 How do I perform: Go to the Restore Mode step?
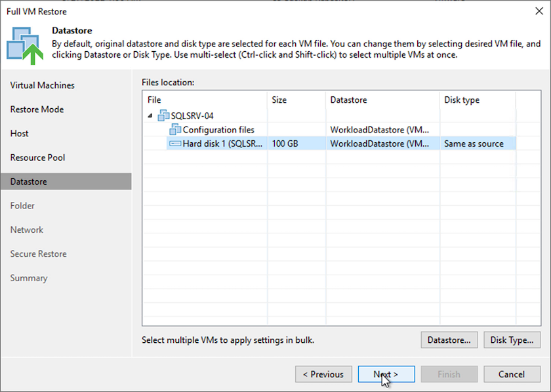(x=37, y=109)
